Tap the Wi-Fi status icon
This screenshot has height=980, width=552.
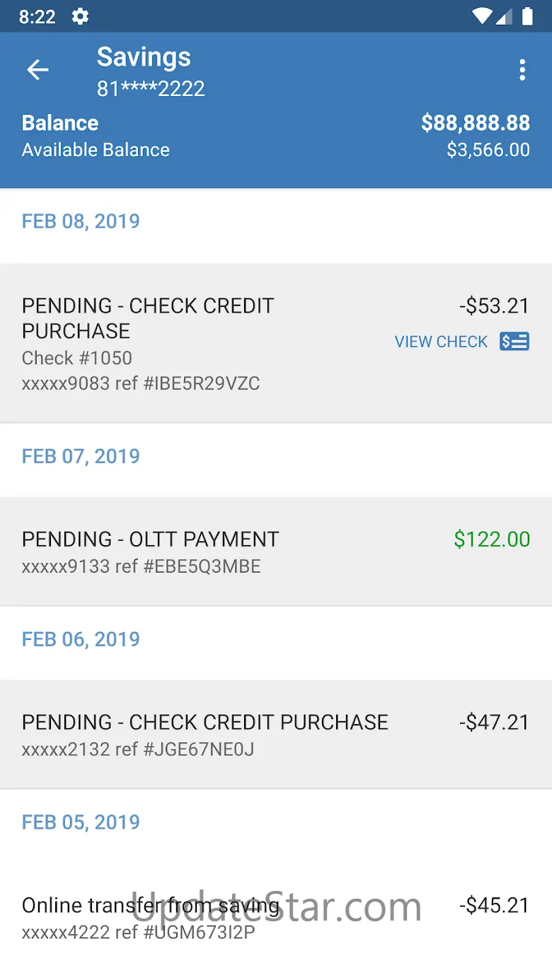(x=482, y=16)
